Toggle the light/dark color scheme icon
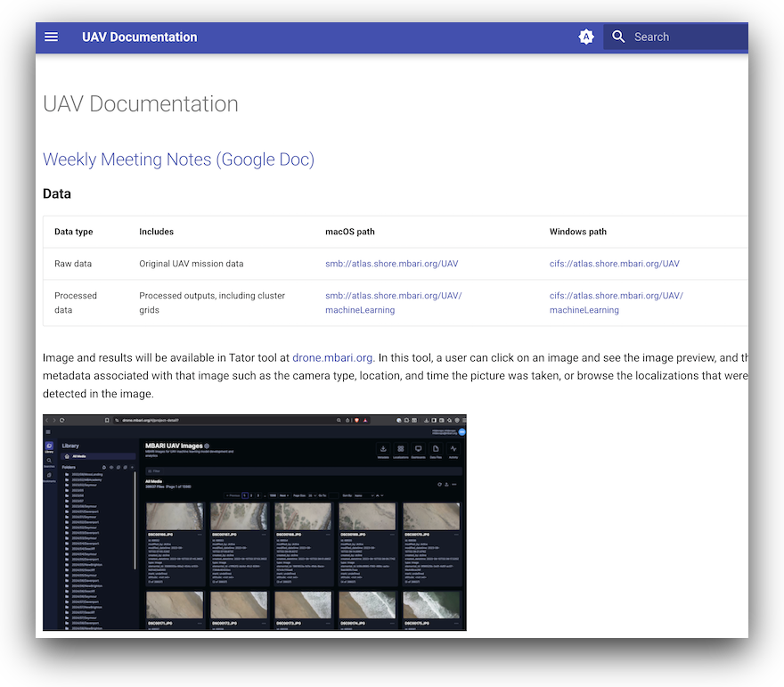Screen dimensions: 784x687 pyautogui.click(x=586, y=37)
